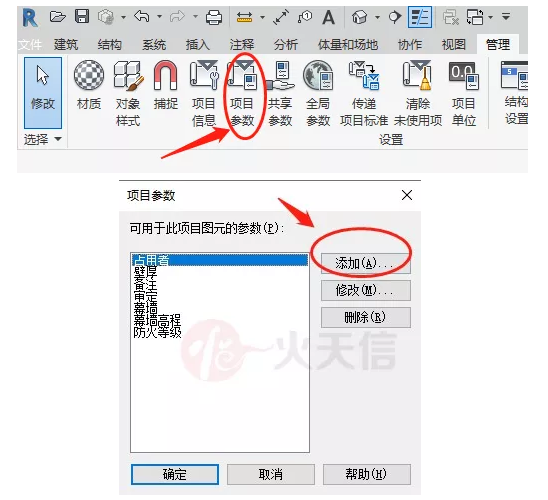Click the Sync with Central icon

click(x=106, y=16)
